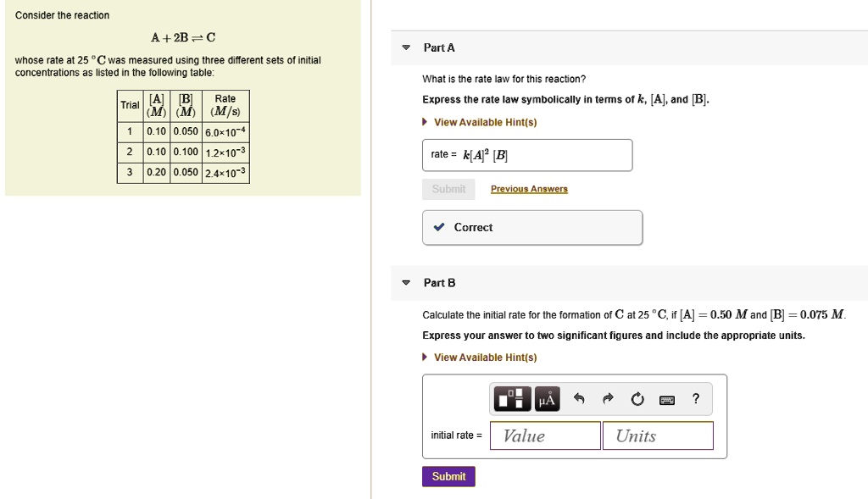Reset the answer with the circular reset icon
Screen dimensions: 868x499
point(637,398)
